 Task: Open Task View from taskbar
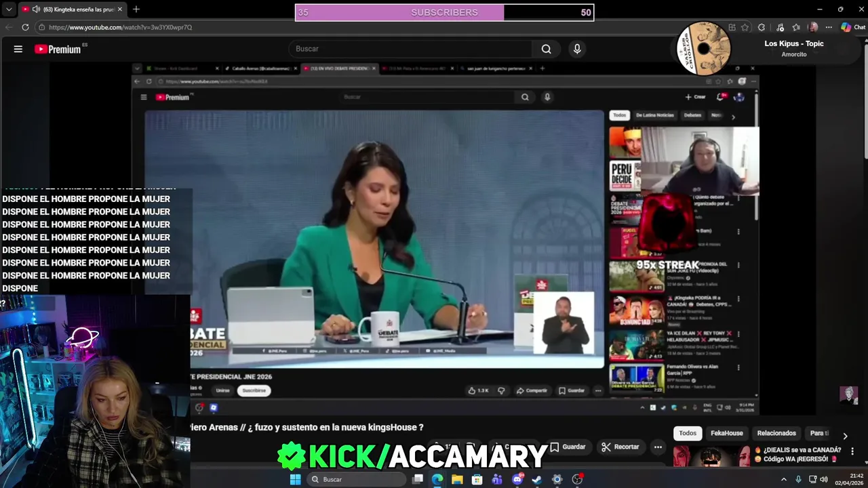click(x=418, y=479)
